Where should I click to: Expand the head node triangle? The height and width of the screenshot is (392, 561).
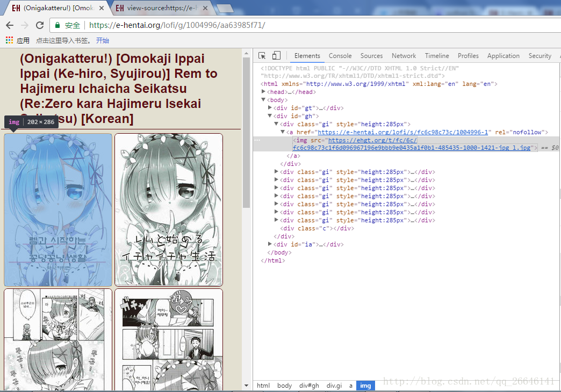tap(263, 92)
